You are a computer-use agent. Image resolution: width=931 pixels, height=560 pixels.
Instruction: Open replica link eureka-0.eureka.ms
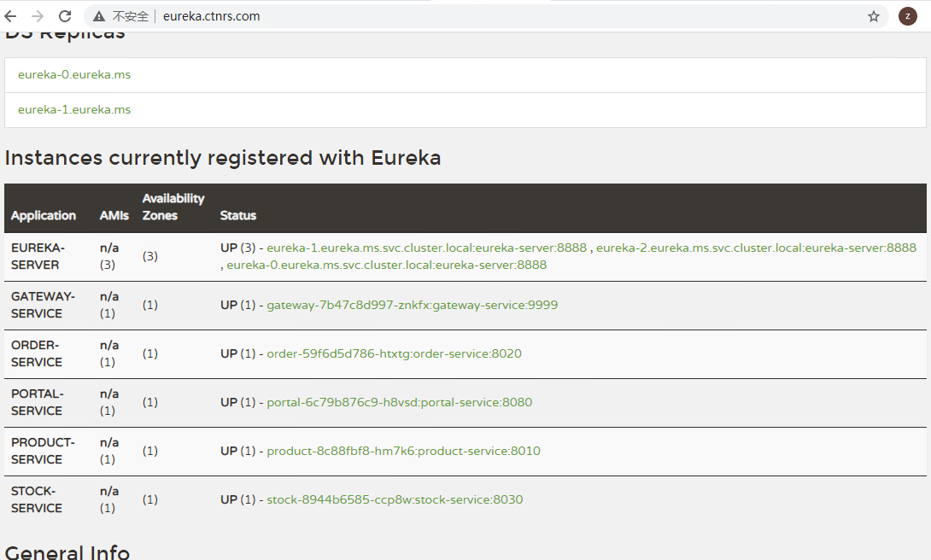click(x=74, y=75)
